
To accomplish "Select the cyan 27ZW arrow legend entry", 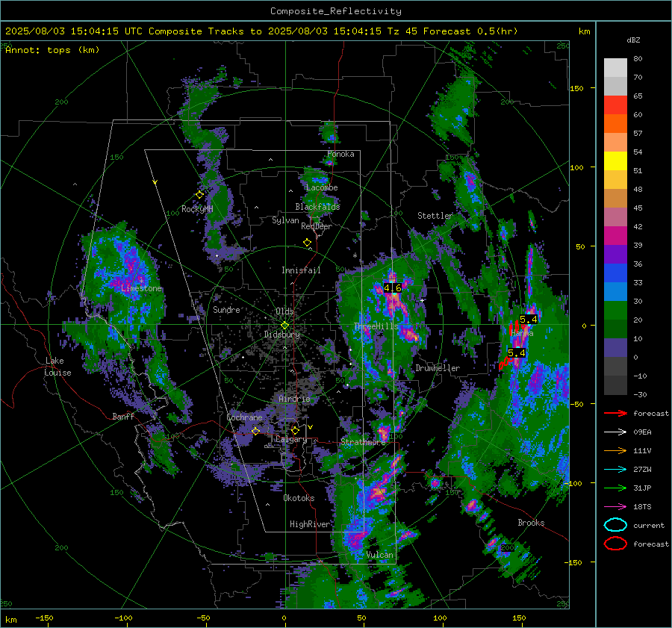I will click(615, 470).
